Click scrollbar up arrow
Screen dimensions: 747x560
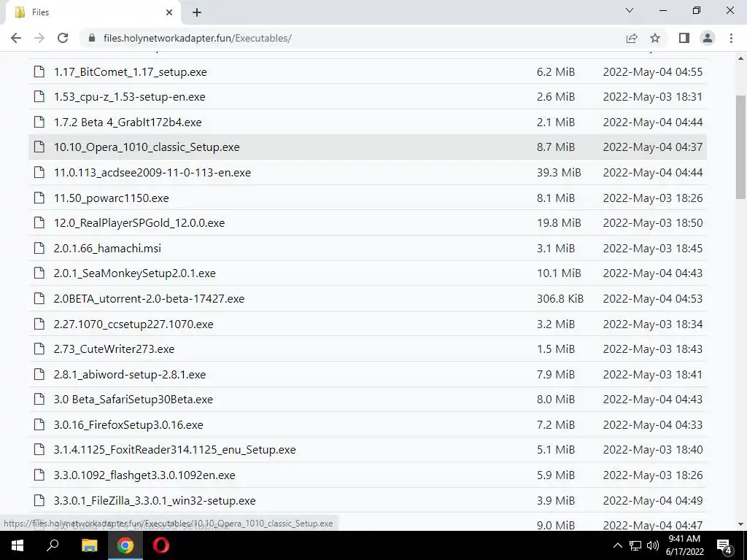point(741,58)
